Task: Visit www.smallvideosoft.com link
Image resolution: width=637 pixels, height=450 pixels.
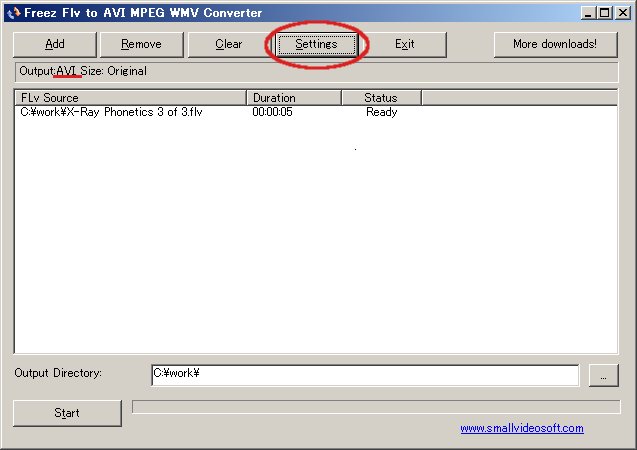Action: [522, 428]
